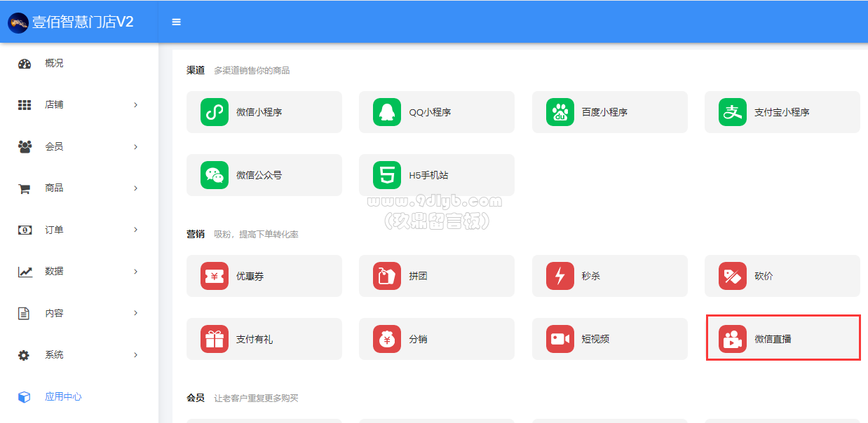Select 商品 sidebar menu label
The width and height of the screenshot is (868, 423).
pos(54,188)
